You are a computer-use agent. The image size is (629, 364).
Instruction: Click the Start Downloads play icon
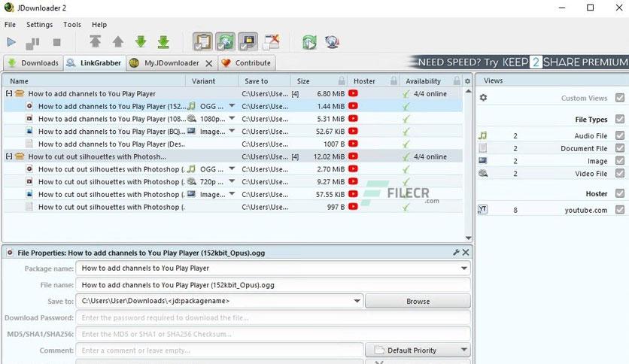(x=11, y=42)
